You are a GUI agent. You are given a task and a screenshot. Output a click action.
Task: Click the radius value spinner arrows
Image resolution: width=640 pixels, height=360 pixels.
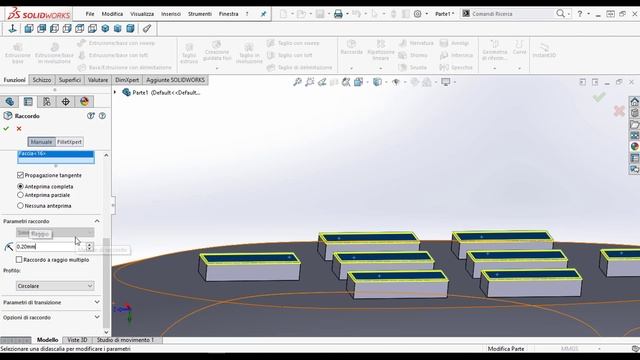point(89,247)
